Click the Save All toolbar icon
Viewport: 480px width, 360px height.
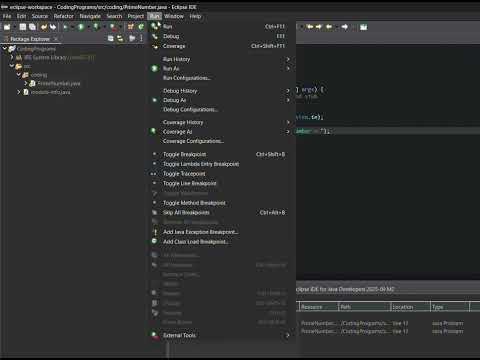32,27
